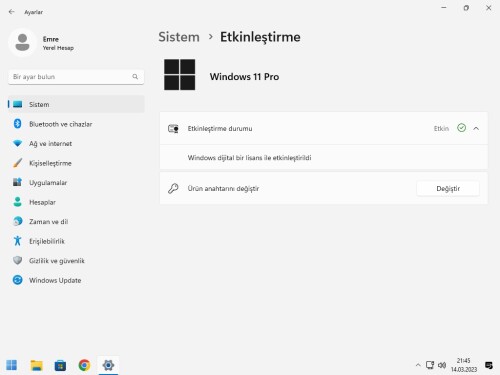
Task: Open the notification center icon
Action: (489, 365)
